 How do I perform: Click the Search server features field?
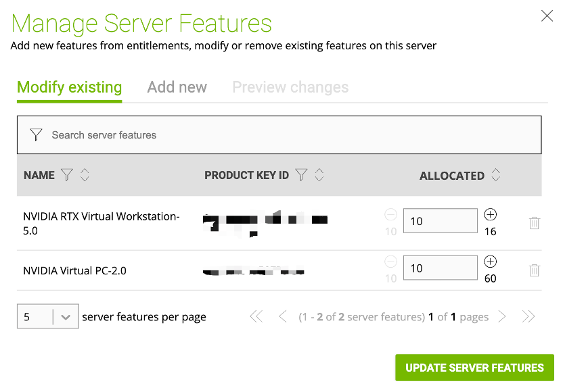click(x=279, y=135)
